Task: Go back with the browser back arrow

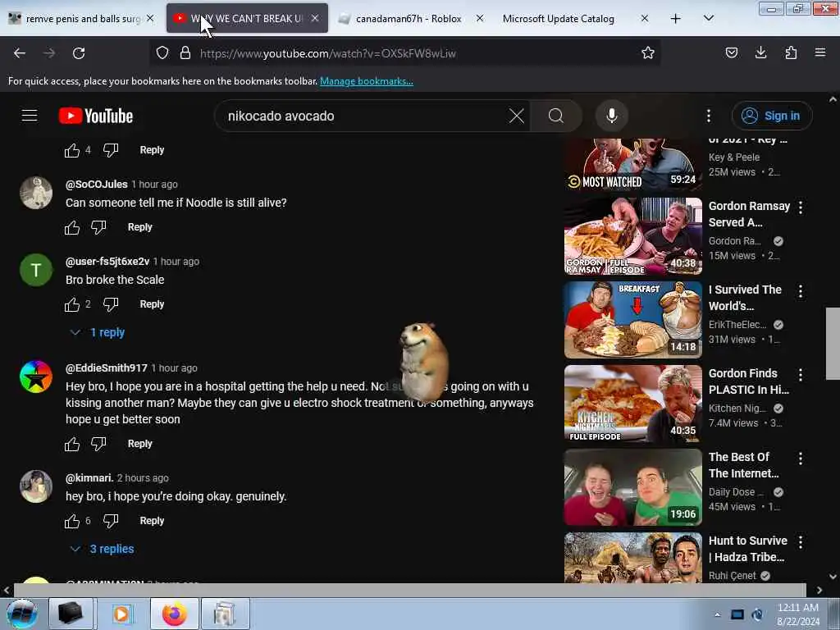Action: click(x=20, y=53)
